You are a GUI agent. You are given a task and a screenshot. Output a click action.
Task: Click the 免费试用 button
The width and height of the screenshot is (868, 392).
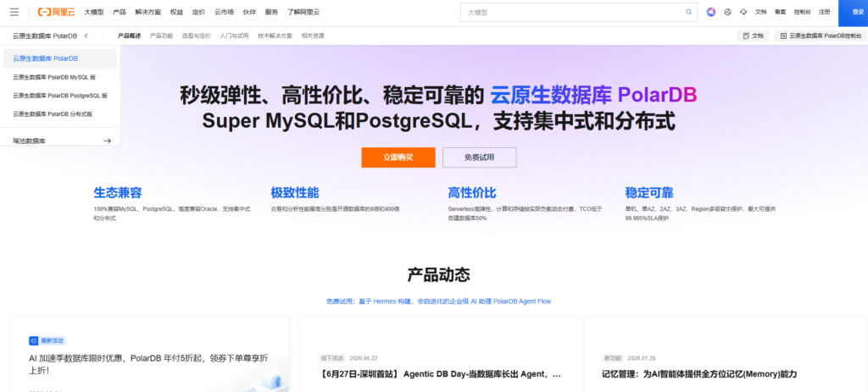(x=480, y=157)
